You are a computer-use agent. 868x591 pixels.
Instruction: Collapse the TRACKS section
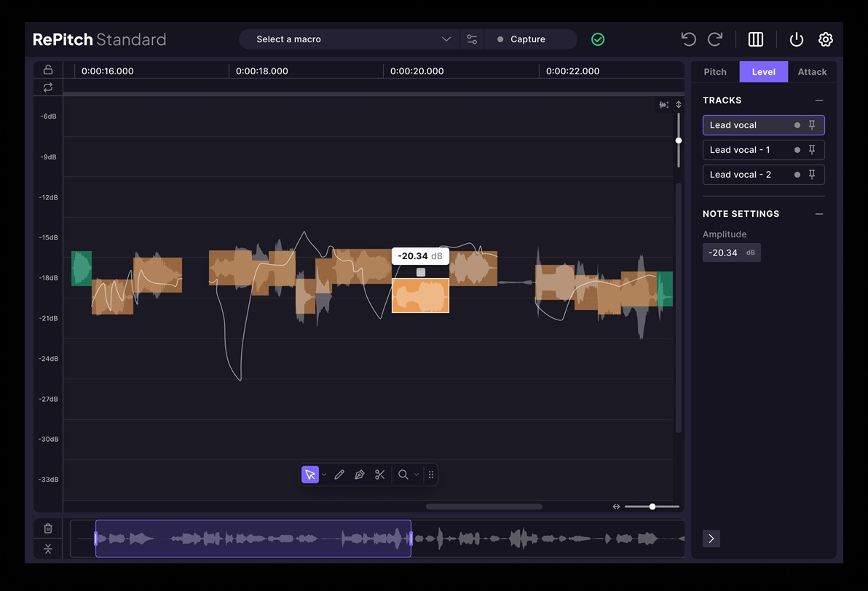click(x=818, y=100)
